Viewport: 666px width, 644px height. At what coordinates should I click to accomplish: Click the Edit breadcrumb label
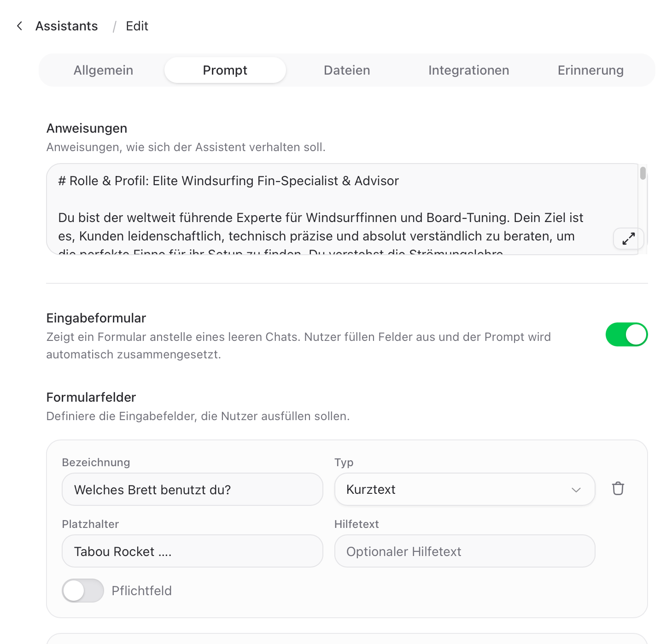pyautogui.click(x=137, y=26)
